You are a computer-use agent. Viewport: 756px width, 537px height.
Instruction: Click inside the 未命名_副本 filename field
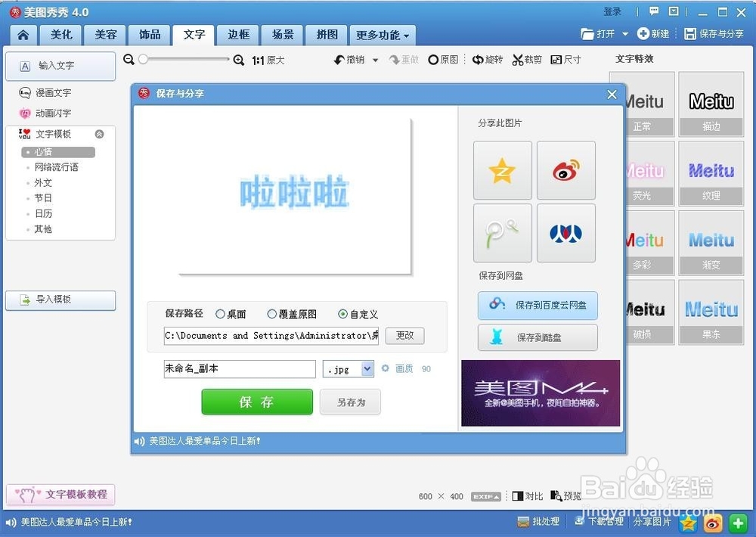(238, 368)
